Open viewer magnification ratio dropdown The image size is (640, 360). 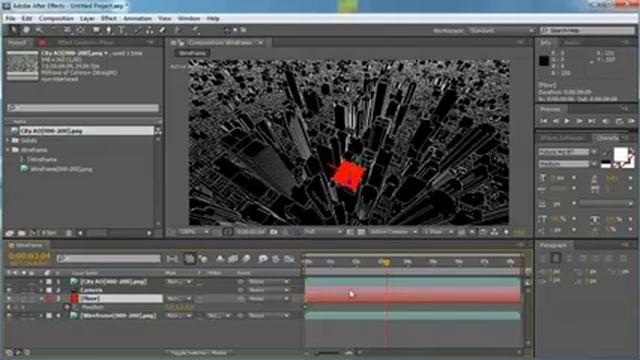pos(194,232)
